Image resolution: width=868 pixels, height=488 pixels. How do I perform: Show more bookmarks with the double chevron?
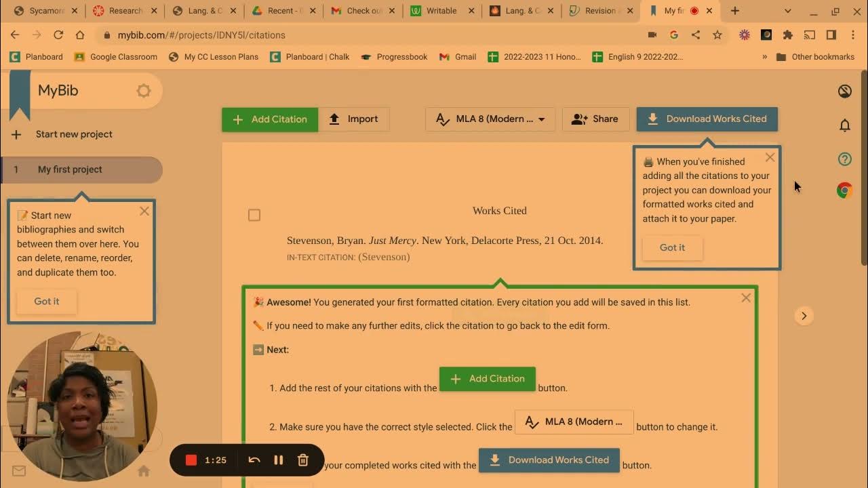[765, 57]
